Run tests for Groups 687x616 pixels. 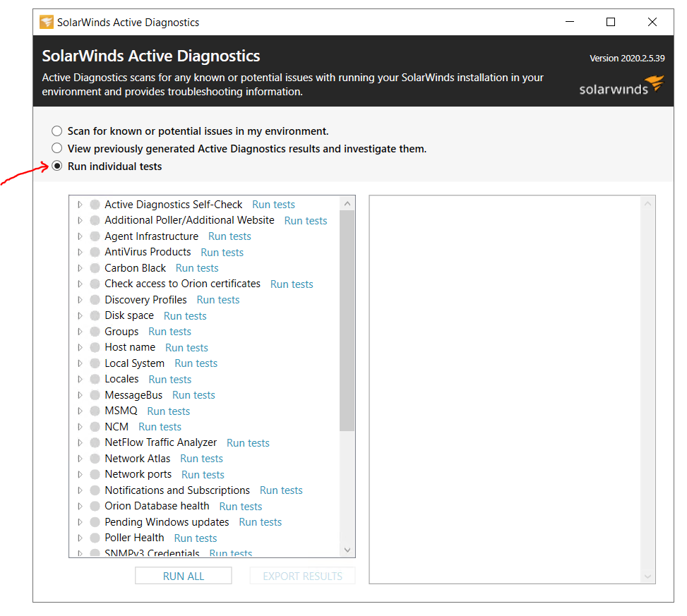[x=169, y=332]
